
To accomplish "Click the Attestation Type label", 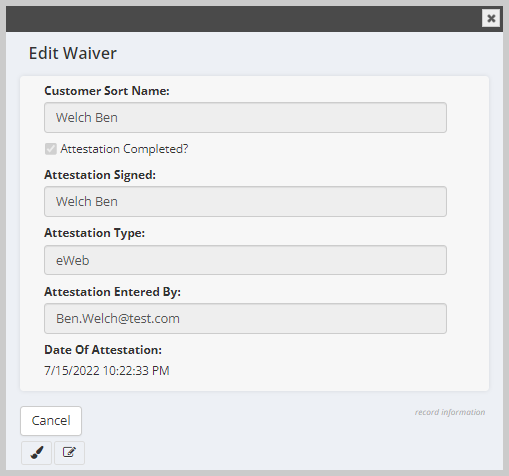I will tap(95, 233).
